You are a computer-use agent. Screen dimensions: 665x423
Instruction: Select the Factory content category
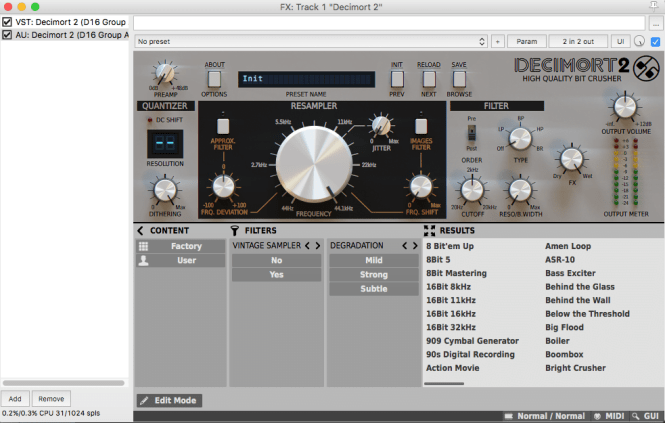(180, 246)
